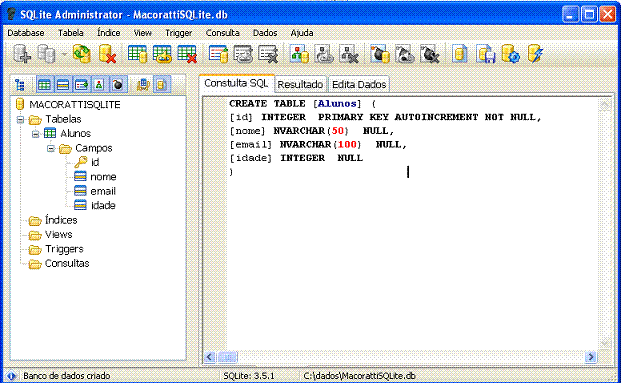
Task: Select the Índices folder in the tree
Action: pos(61,220)
